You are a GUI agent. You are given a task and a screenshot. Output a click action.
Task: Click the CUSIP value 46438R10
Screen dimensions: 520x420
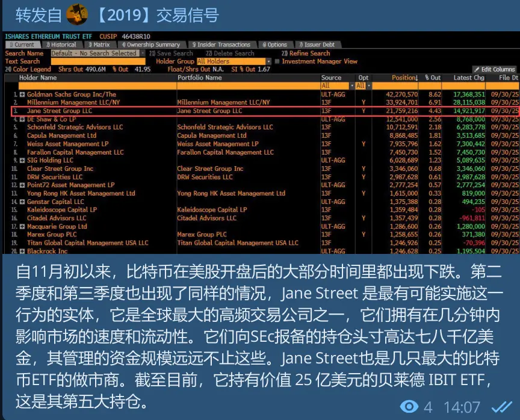(136, 37)
